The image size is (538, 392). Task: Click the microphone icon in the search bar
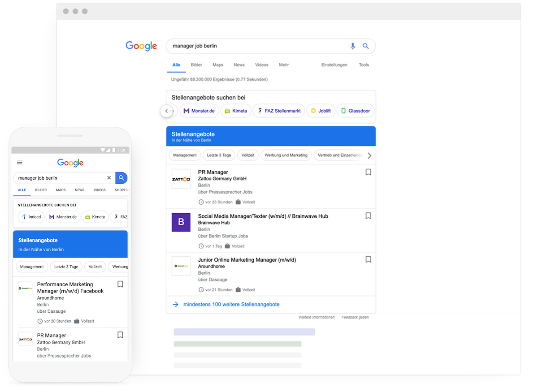[353, 46]
